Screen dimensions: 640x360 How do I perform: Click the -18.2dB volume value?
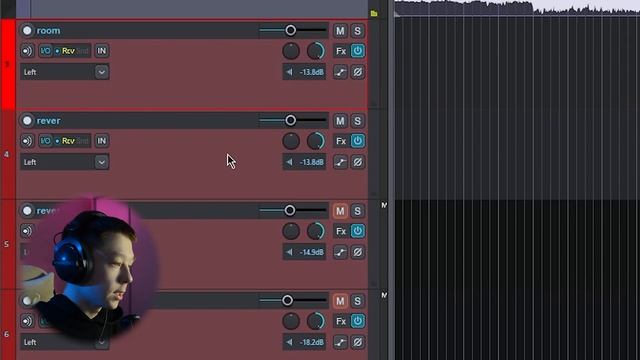click(312, 342)
